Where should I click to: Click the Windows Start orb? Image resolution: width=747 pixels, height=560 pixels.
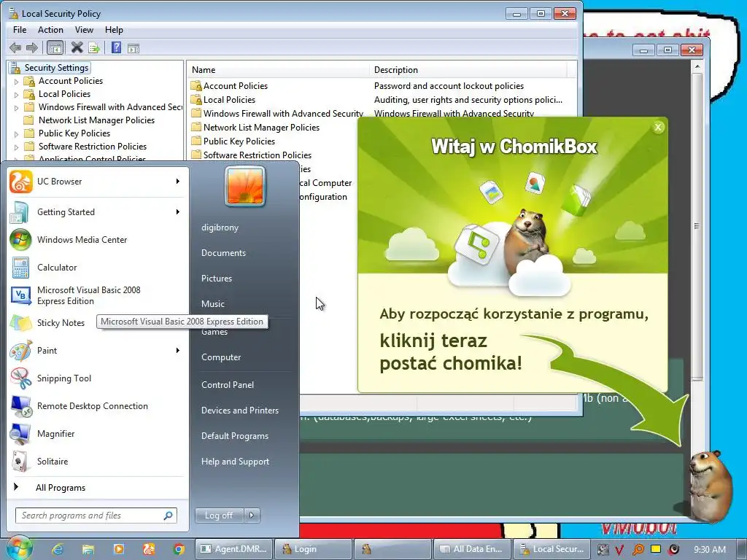point(18,548)
